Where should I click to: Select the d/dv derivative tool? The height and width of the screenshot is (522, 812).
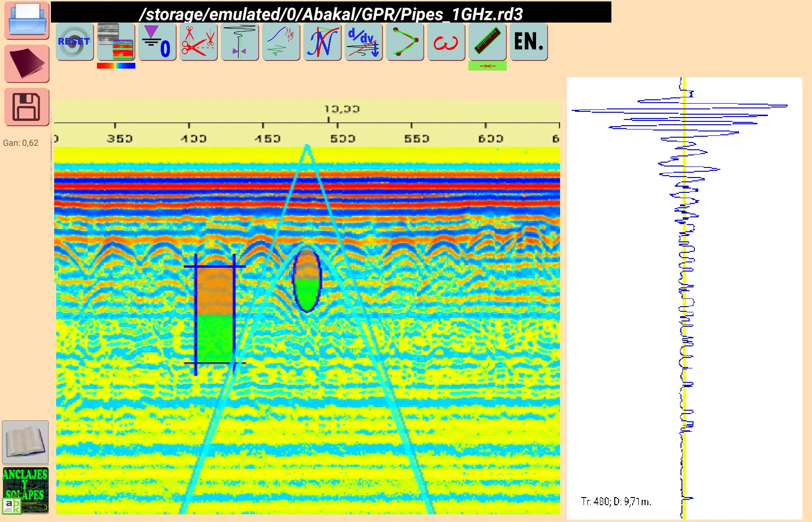tap(363, 42)
